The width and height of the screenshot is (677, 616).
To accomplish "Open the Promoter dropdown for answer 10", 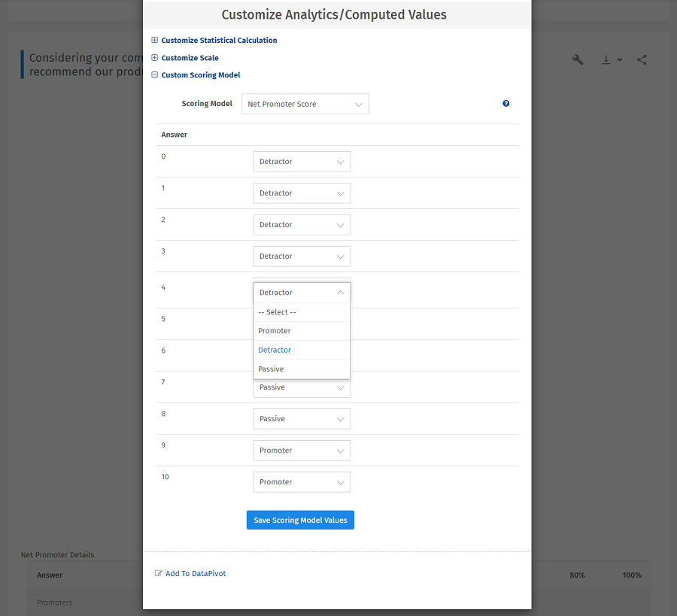I will (301, 481).
